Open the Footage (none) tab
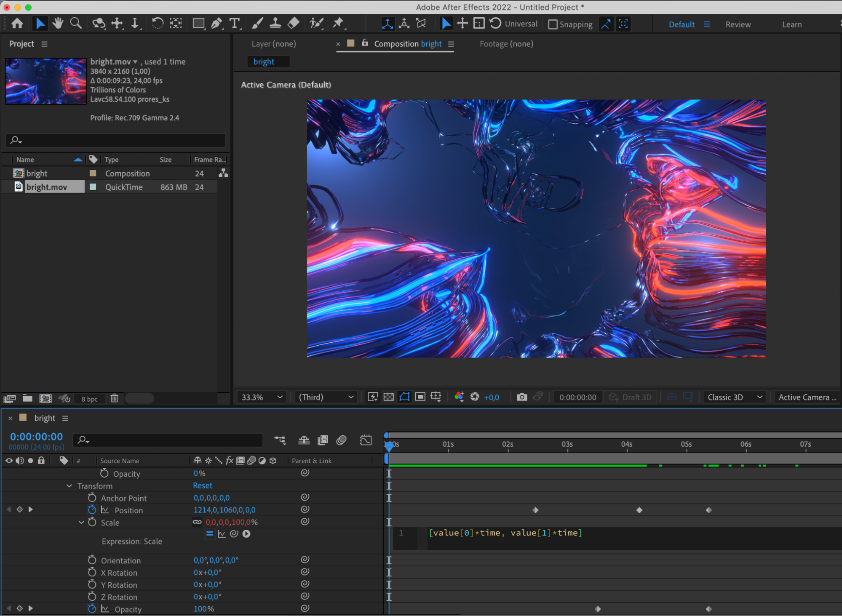This screenshot has height=616, width=842. tap(506, 44)
